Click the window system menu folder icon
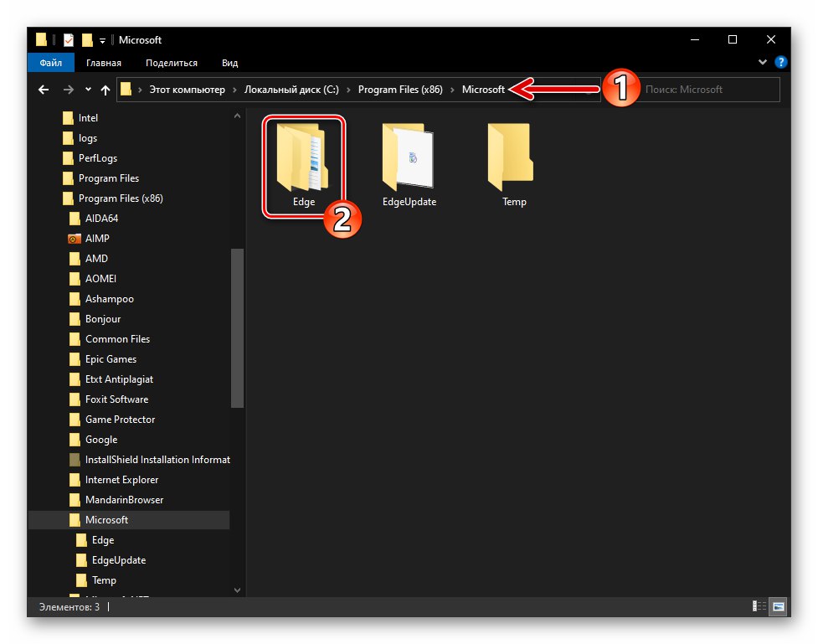The width and height of the screenshot is (818, 644). 41,39
